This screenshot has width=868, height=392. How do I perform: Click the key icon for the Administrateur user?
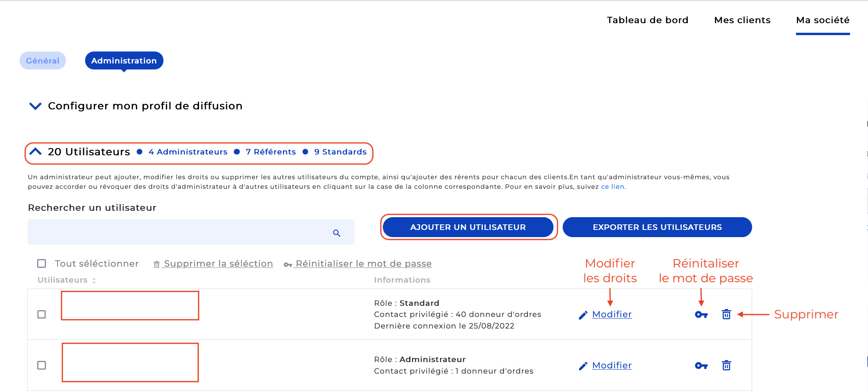point(701,366)
